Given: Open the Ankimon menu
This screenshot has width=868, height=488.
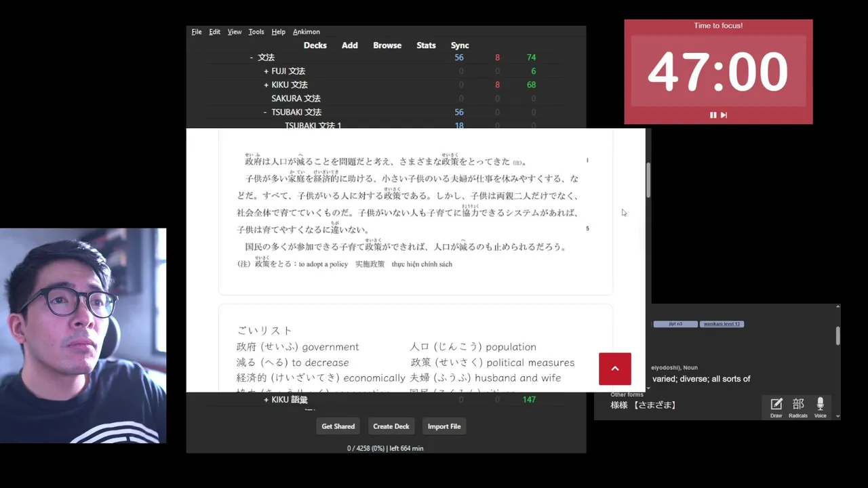Looking at the screenshot, I should click(307, 32).
